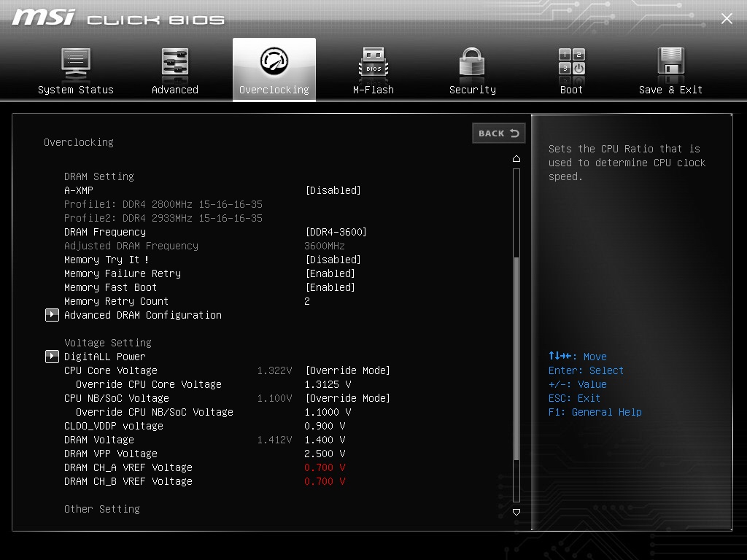747x560 pixels.
Task: Switch to the Advanced tab label
Action: click(175, 90)
